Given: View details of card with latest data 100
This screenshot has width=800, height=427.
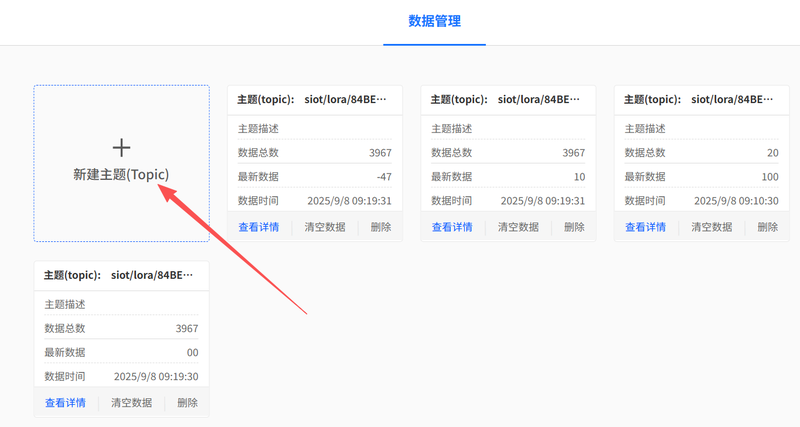Looking at the screenshot, I should point(645,227).
